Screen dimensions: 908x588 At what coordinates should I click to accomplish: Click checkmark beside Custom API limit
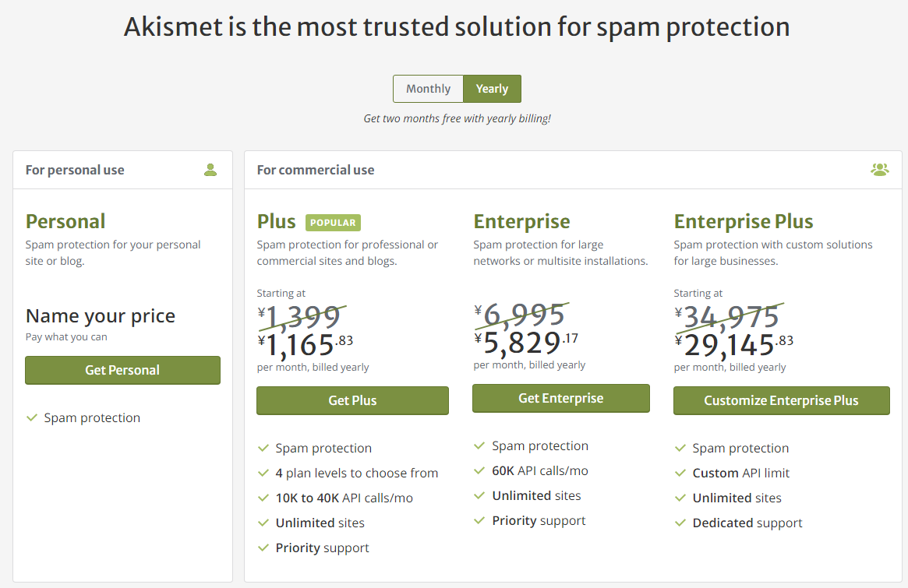[680, 473]
